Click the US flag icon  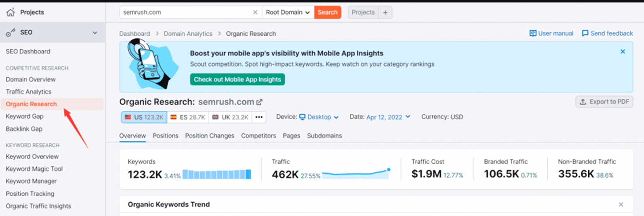click(x=128, y=117)
